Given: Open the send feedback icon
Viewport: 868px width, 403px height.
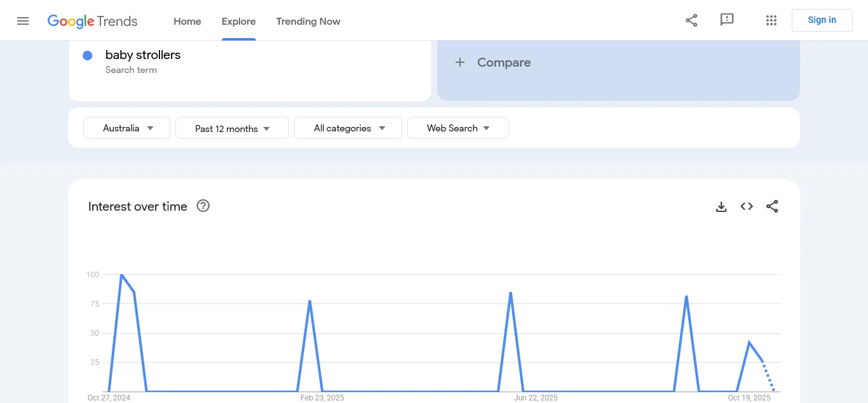Looking at the screenshot, I should (727, 20).
